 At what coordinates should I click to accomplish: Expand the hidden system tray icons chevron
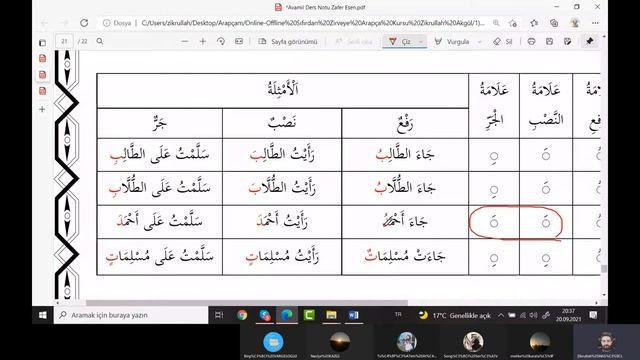(x=501, y=315)
